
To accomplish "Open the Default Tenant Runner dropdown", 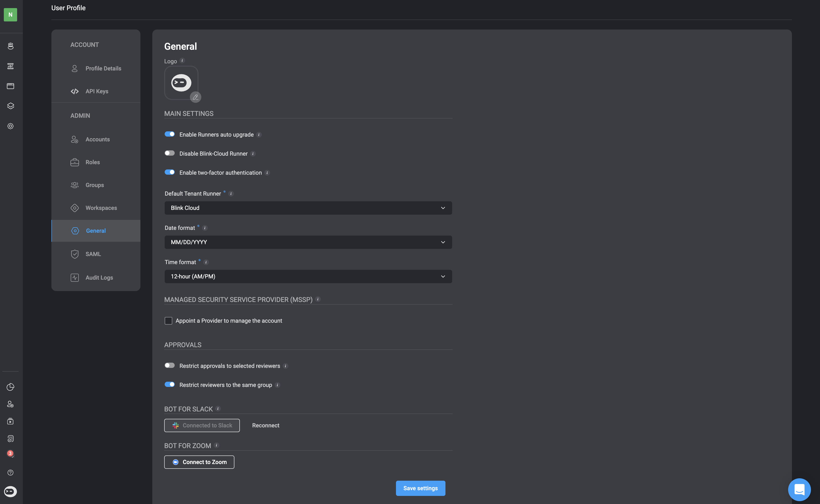I will pos(308,208).
